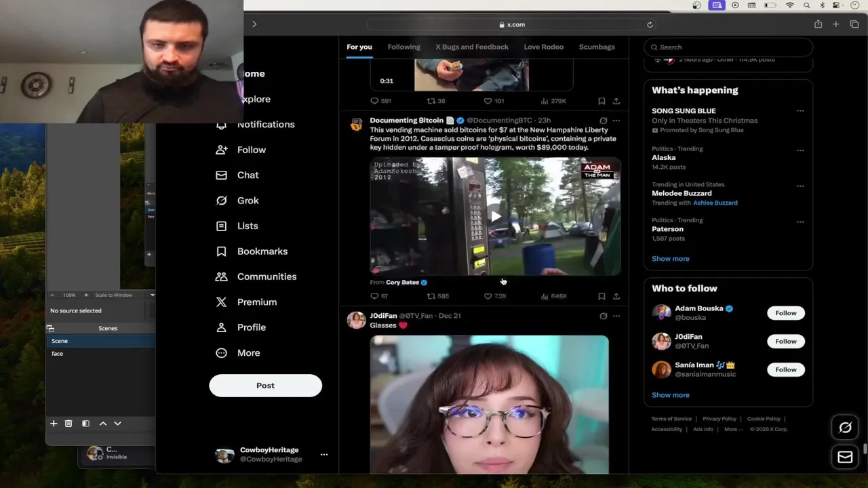Open the Follow sidebar item
The image size is (868, 488).
click(x=241, y=150)
